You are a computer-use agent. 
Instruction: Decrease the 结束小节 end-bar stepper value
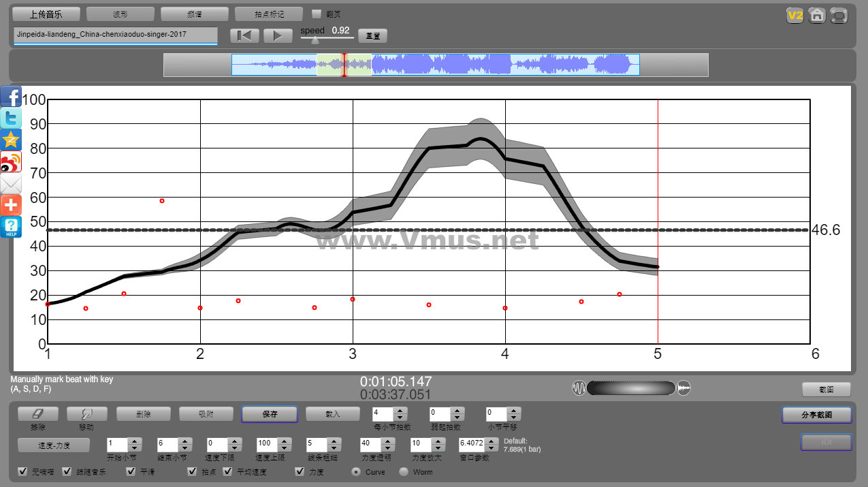(185, 447)
